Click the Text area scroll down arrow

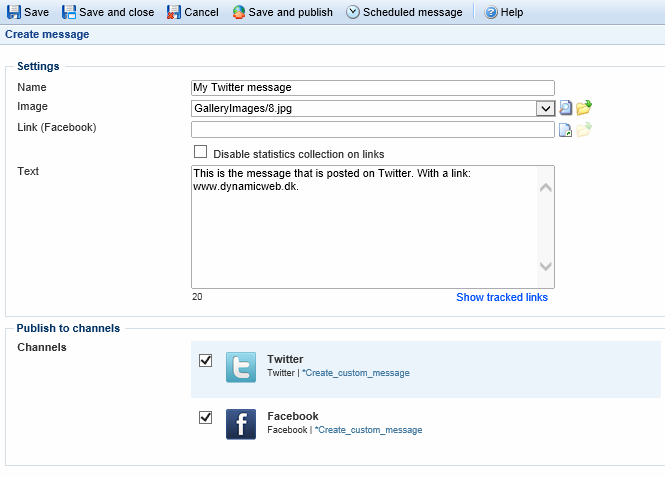point(545,267)
